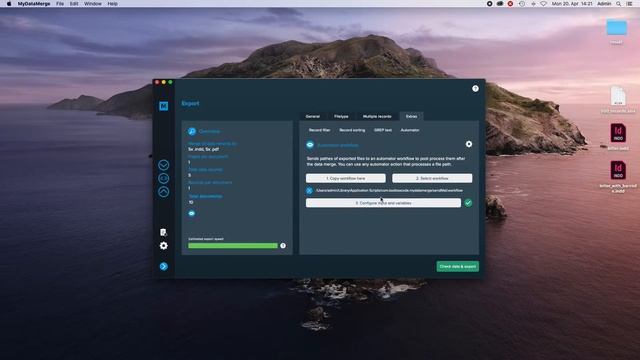Click the red X status icon in menu bar
This screenshot has width=640, height=360.
pyautogui.click(x=510, y=4)
